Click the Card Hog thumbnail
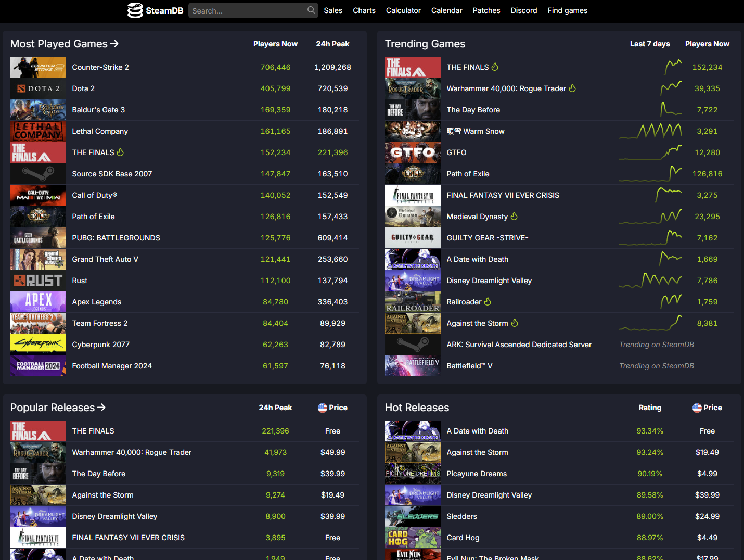 pos(413,538)
